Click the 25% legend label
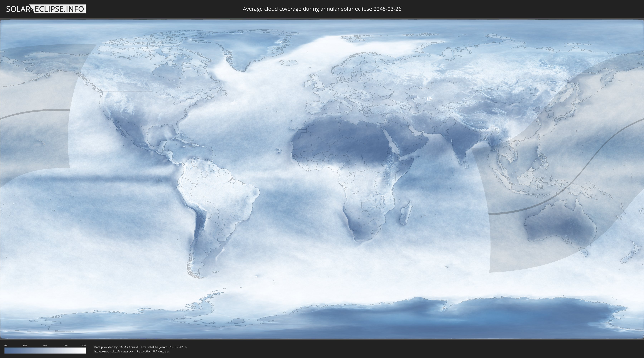This screenshot has height=358, width=644. (25, 345)
